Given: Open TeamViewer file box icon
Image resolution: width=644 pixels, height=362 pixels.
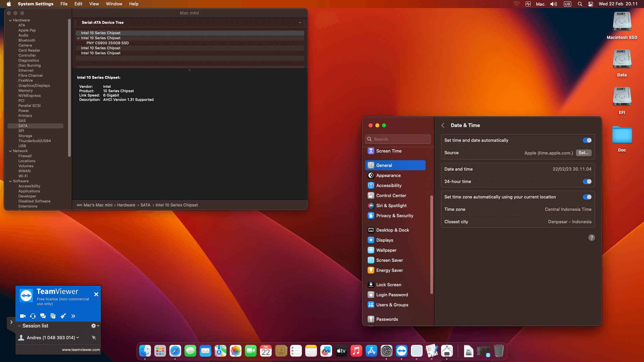Looking at the screenshot, I should coord(53,316).
